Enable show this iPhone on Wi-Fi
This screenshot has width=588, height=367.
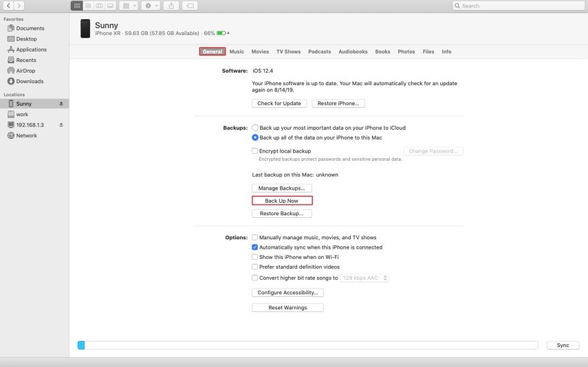255,257
